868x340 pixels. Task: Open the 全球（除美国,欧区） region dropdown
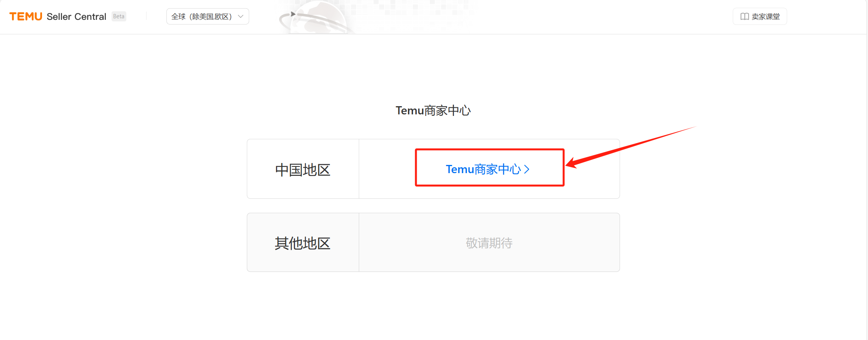pyautogui.click(x=208, y=16)
